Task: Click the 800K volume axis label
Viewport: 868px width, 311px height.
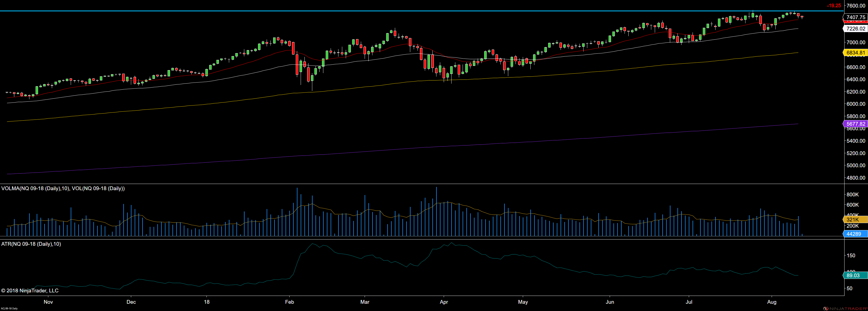Action: [x=853, y=195]
